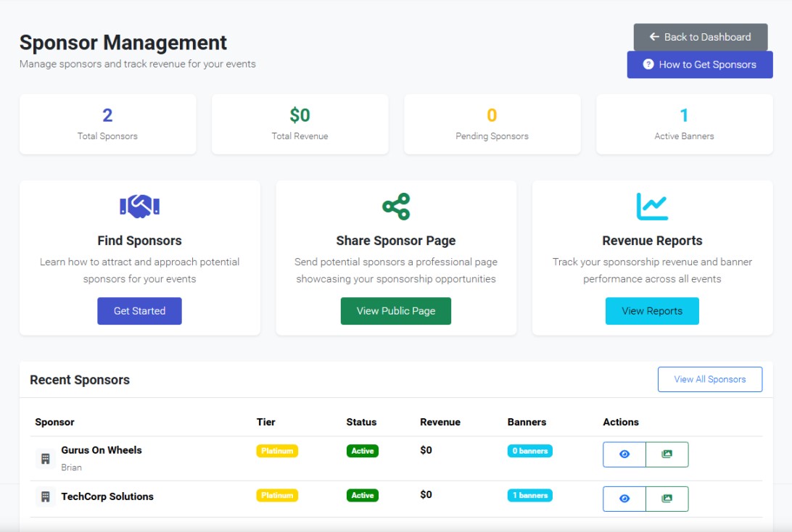792x532 pixels.
Task: Return to dashboard with Back to Dashboard button
Action: click(700, 37)
